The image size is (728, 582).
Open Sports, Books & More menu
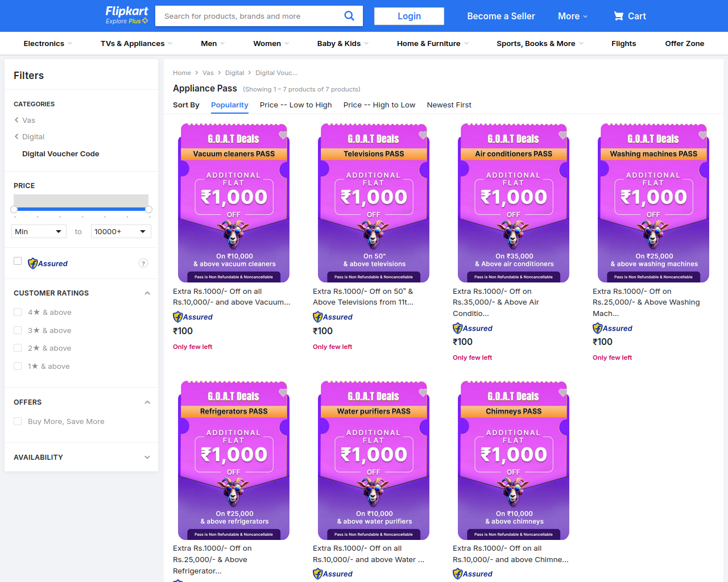pyautogui.click(x=540, y=43)
